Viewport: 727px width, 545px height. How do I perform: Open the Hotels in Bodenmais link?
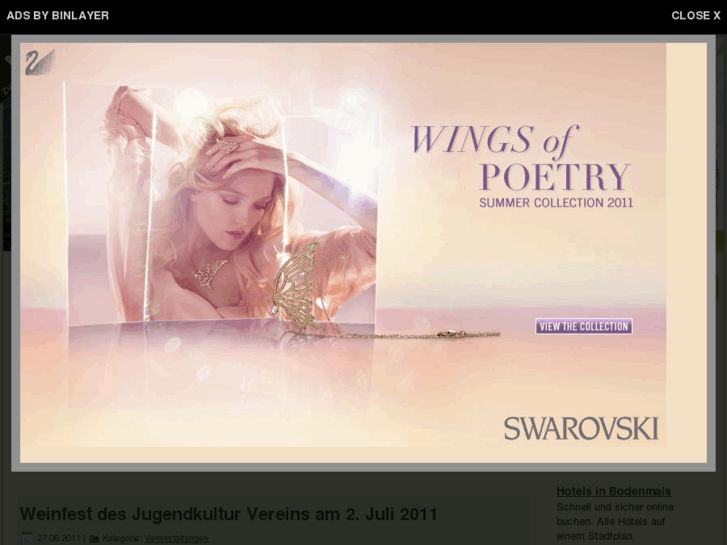[613, 491]
